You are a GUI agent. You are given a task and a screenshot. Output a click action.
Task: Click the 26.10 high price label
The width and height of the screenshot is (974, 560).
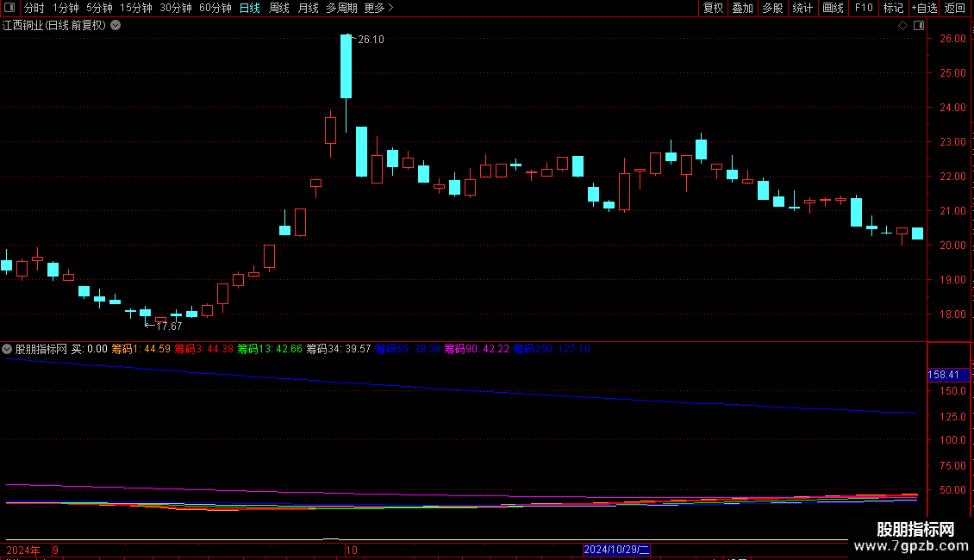pos(371,40)
